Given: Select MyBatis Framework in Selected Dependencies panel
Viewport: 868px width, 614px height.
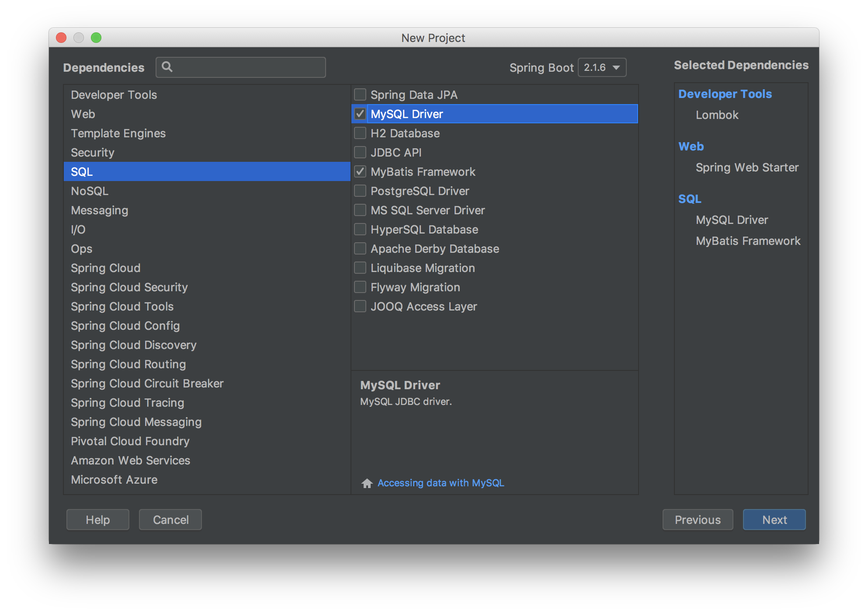Looking at the screenshot, I should (748, 241).
